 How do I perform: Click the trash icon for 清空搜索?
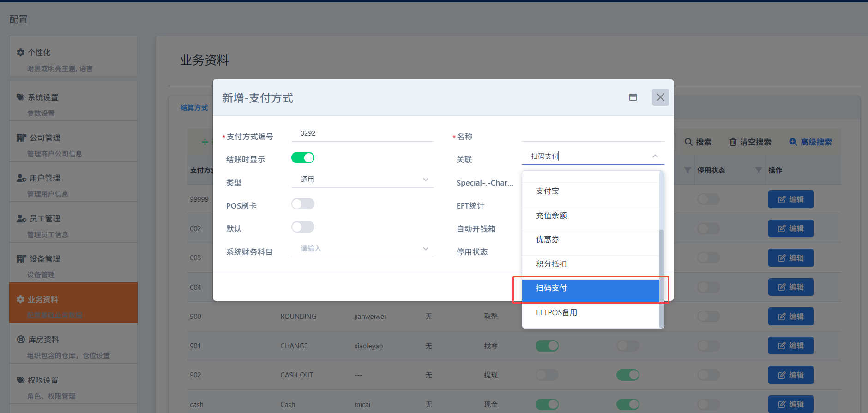[733, 142]
